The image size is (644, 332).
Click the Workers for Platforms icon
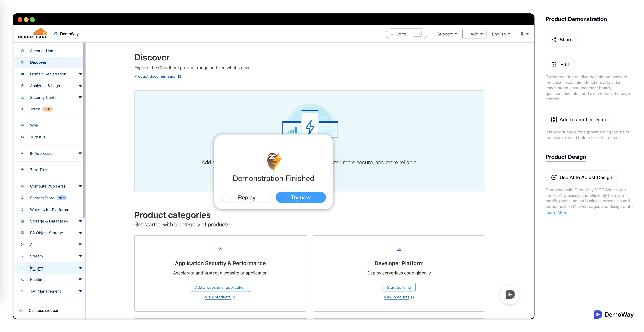pos(23,210)
